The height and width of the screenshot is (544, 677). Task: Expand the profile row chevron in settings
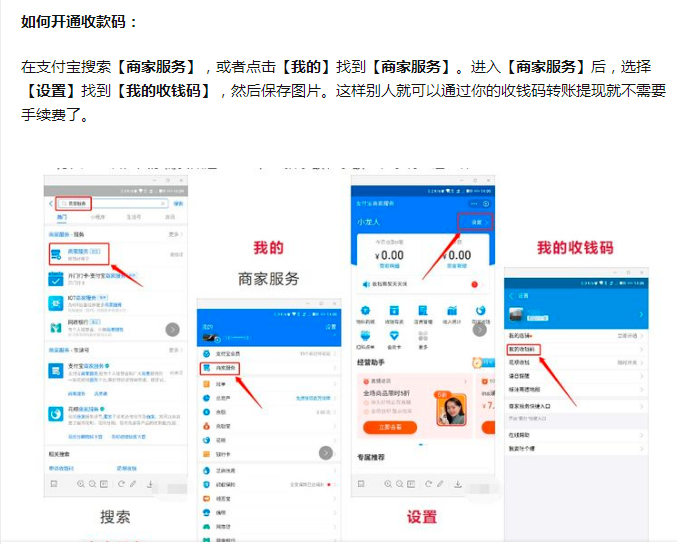642,316
